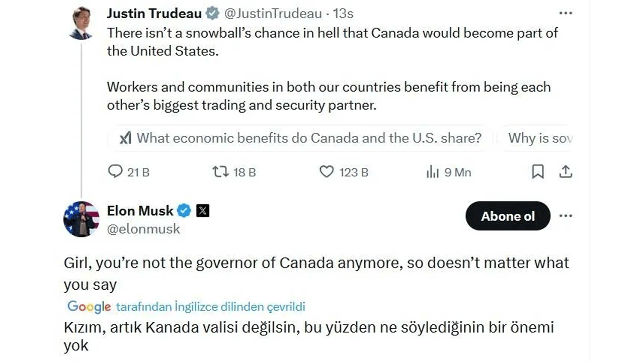
Task: Open Elon Musk's profile via his avatar
Action: 81,219
